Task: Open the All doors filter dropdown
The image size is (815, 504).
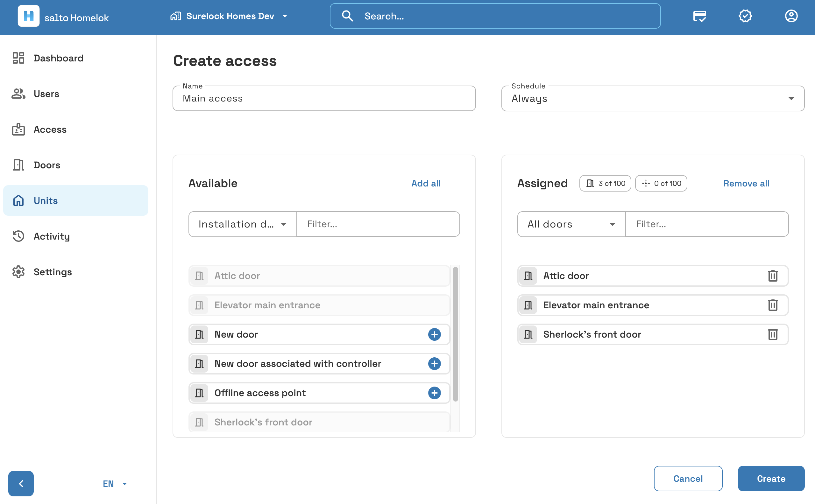Action: pyautogui.click(x=571, y=224)
